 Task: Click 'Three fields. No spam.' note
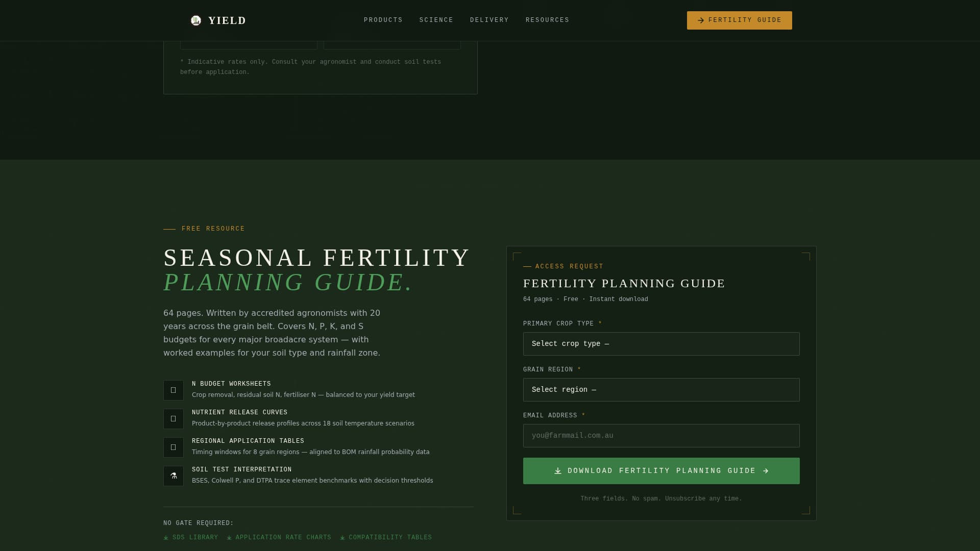[x=661, y=498]
